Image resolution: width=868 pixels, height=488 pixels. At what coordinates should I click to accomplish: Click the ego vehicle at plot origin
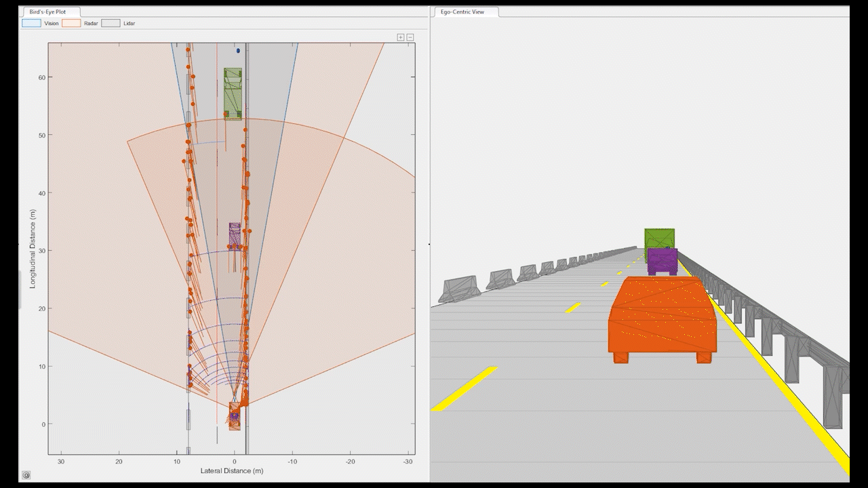235,415
